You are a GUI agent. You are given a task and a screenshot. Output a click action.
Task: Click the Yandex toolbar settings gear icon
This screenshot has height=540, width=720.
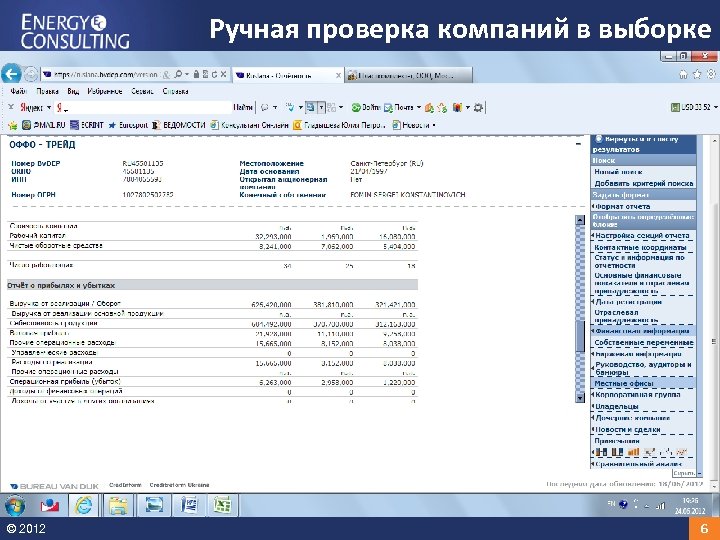[x=478, y=107]
